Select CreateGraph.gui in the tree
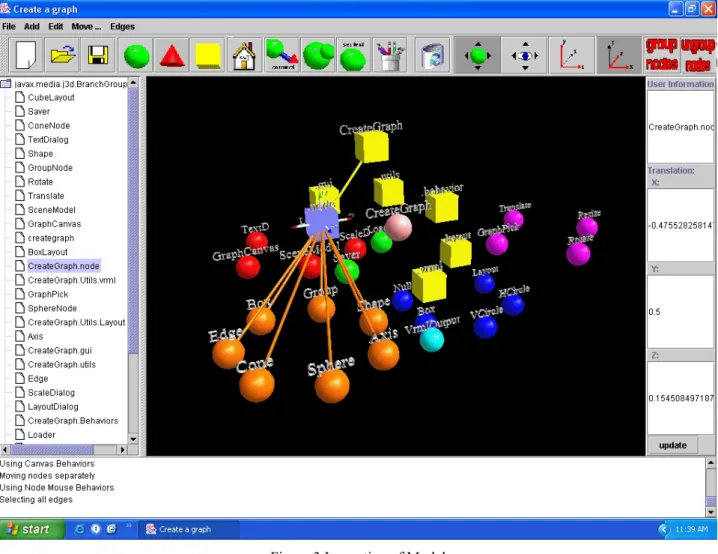 pos(60,351)
